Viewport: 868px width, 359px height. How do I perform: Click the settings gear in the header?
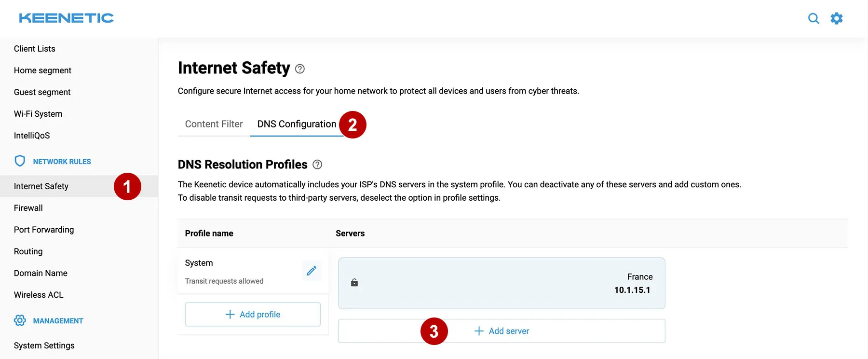pyautogui.click(x=837, y=18)
